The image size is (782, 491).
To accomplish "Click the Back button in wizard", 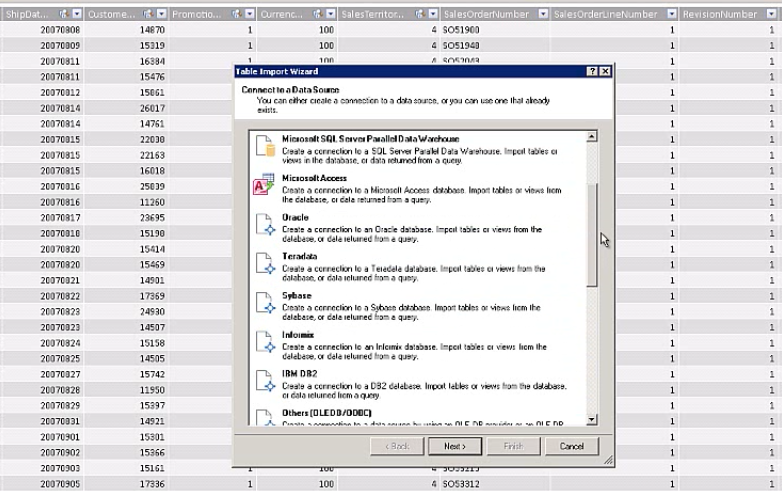I will [397, 446].
